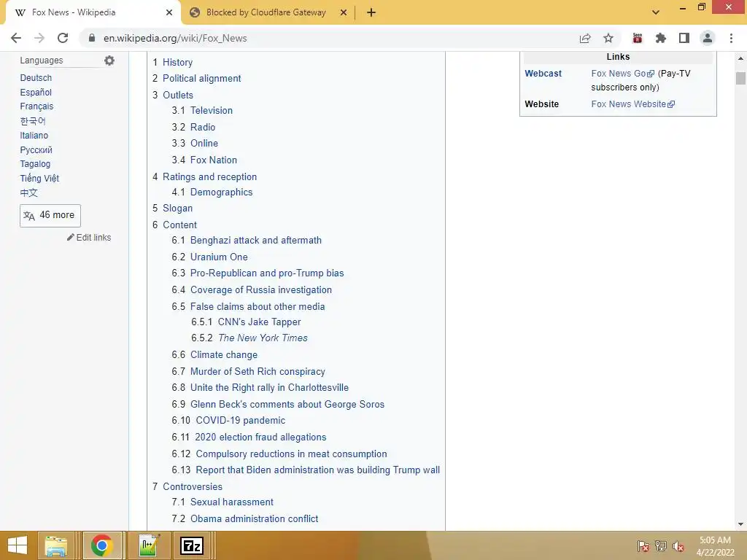Jump to Sexual harassment subsection
747x560 pixels.
(x=231, y=502)
